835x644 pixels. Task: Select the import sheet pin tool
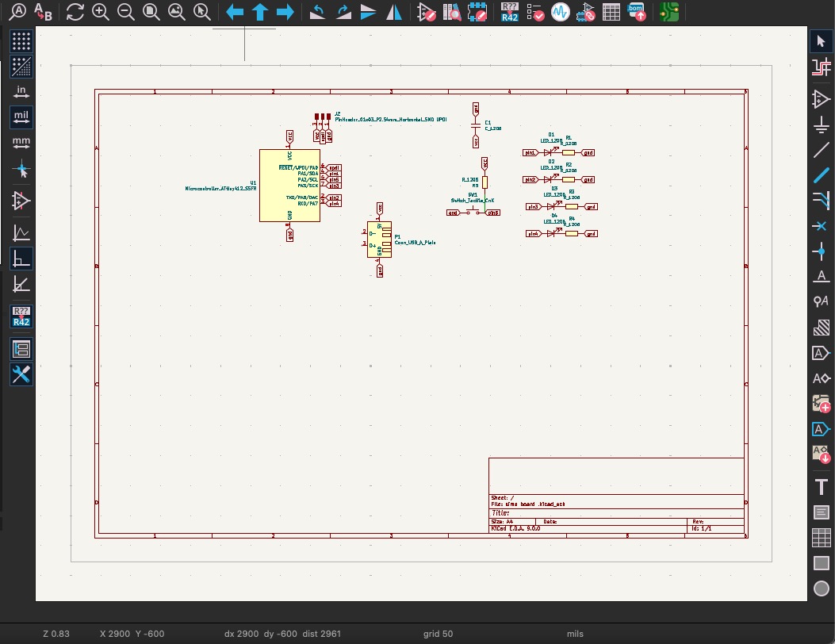[822, 454]
